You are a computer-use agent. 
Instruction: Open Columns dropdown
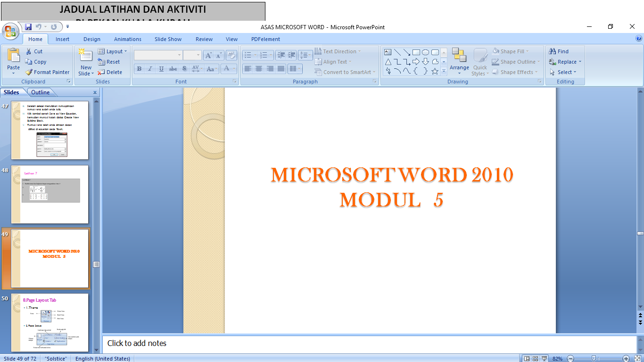coord(295,69)
